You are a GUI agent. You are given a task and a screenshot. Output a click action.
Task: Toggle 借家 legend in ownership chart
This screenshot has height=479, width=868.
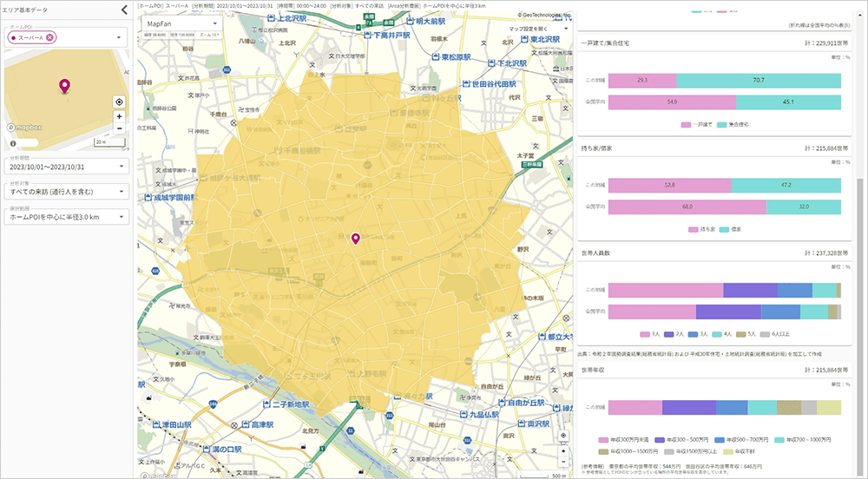coord(733,229)
